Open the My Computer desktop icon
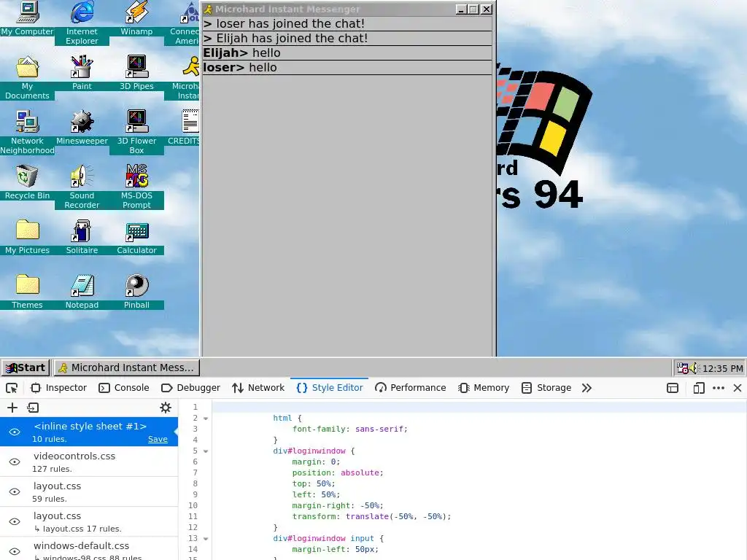 27,18
